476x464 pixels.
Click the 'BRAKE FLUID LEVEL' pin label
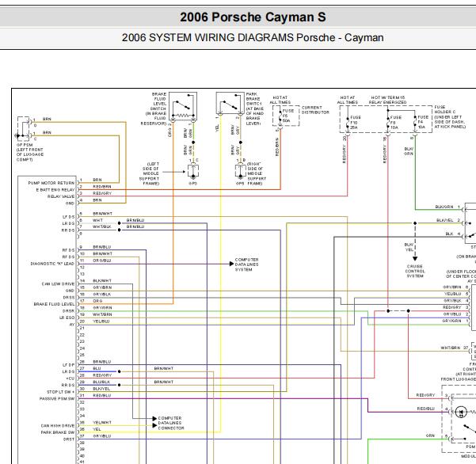pyautogui.click(x=54, y=304)
